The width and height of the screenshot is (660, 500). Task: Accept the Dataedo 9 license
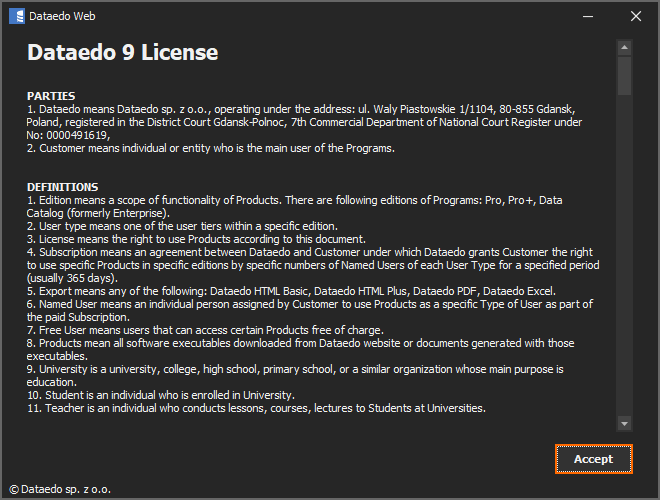coord(593,459)
